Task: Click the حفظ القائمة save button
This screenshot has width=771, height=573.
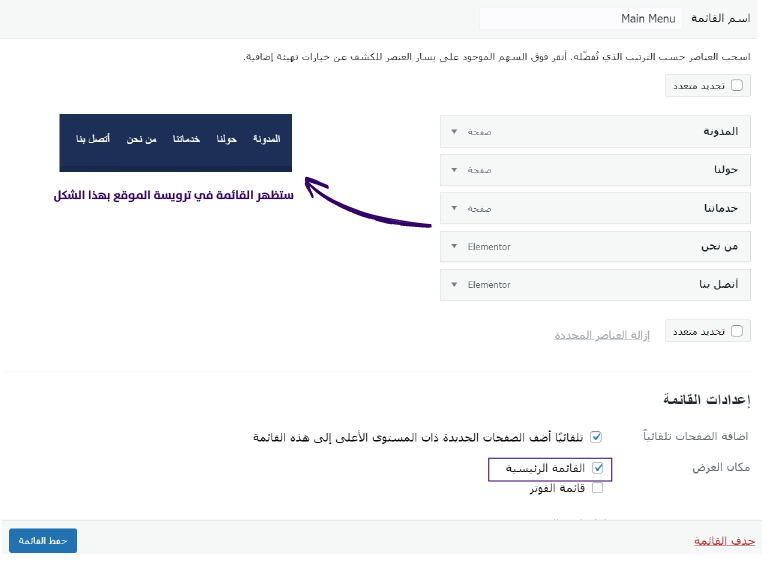Action: coord(43,541)
